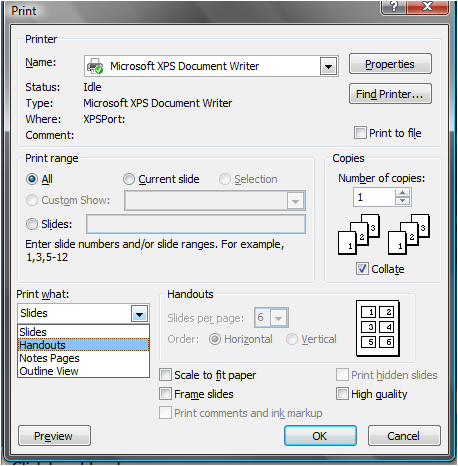
Task: Click the help question mark in title bar
Action: (x=393, y=7)
